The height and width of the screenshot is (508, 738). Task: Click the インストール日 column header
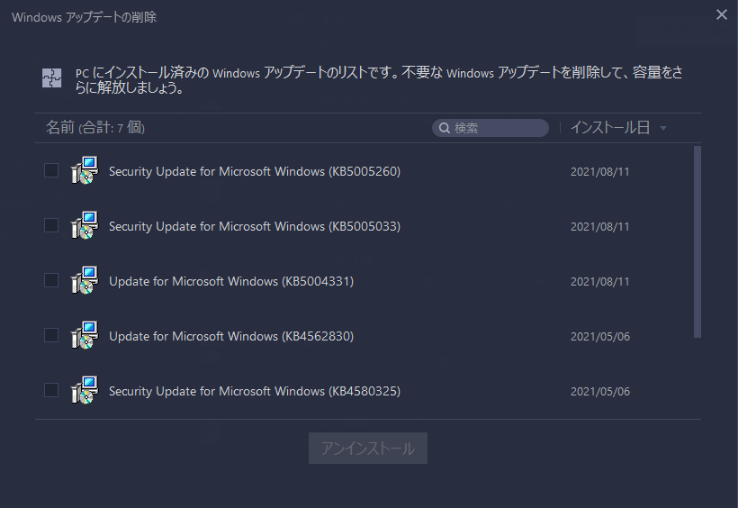(610, 128)
